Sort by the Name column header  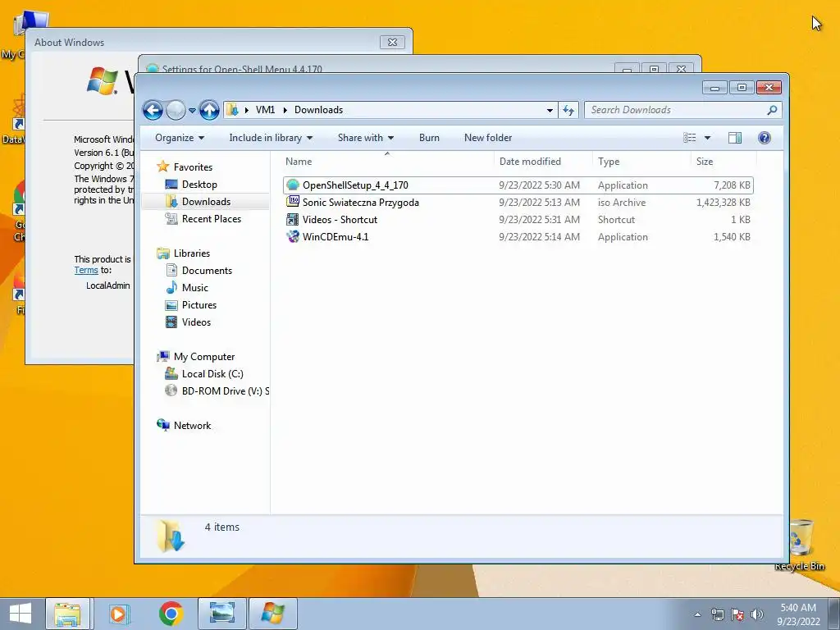[x=387, y=162]
